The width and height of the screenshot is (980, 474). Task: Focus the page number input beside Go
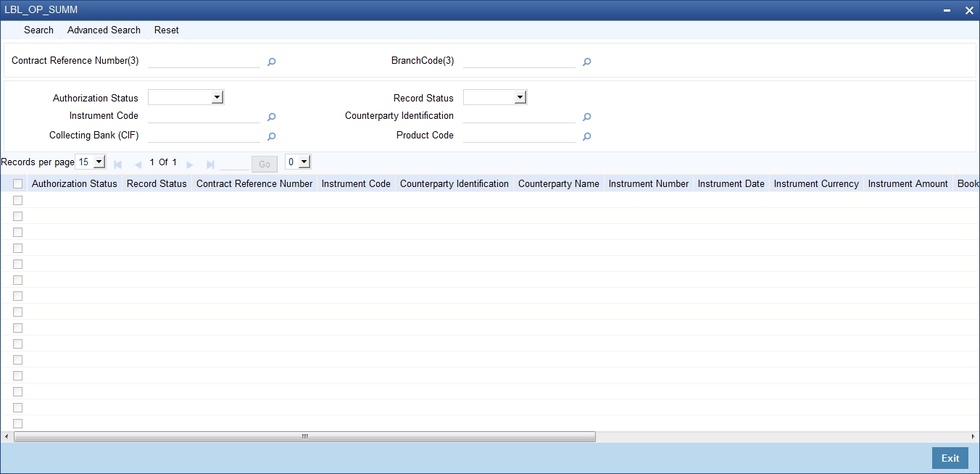[x=234, y=163]
